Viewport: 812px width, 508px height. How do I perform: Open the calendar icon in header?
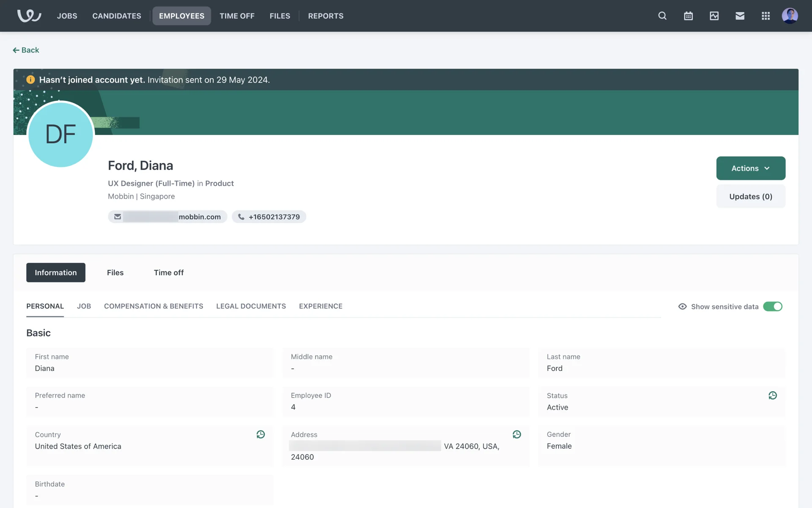click(x=688, y=16)
